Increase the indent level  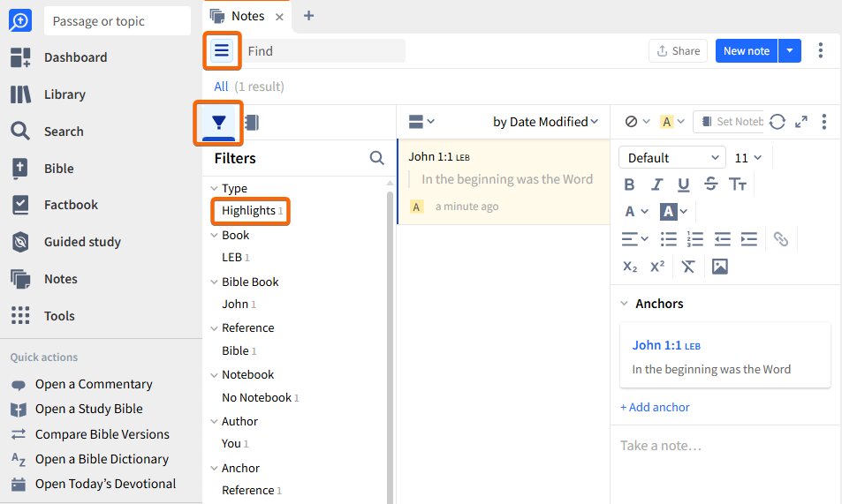749,239
